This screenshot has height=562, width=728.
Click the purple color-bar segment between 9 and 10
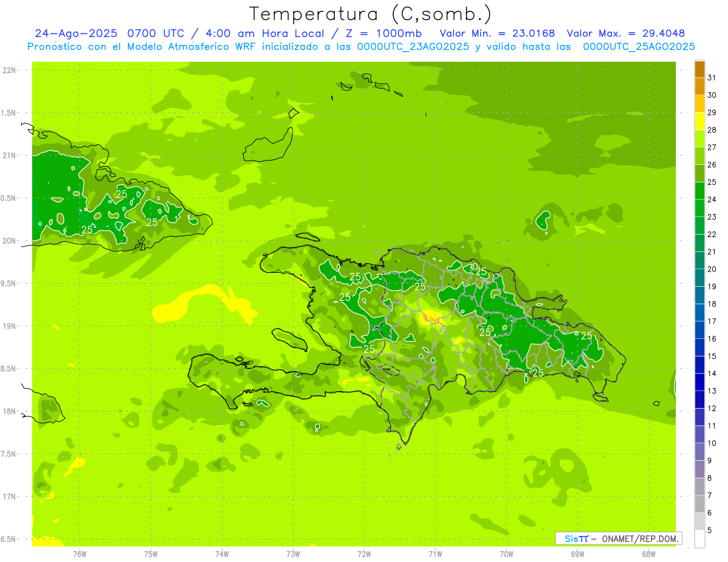(699, 452)
